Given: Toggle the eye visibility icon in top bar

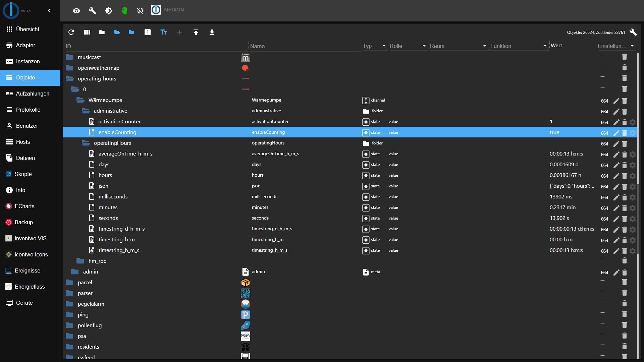Looking at the screenshot, I should tap(76, 11).
